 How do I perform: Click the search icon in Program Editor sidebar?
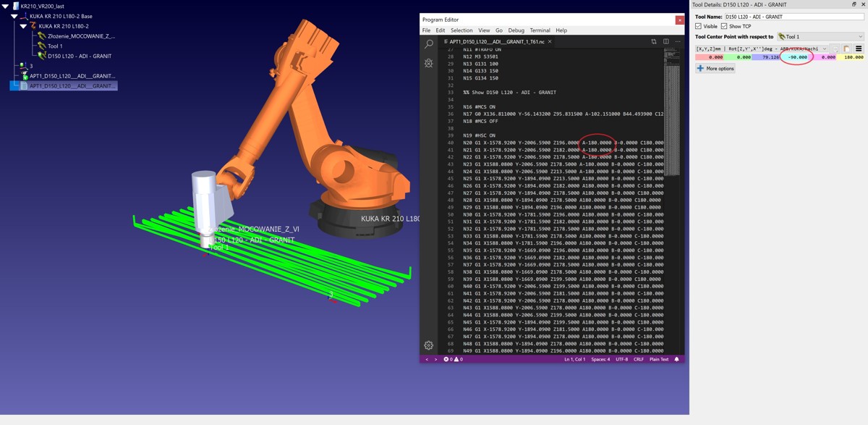[429, 45]
